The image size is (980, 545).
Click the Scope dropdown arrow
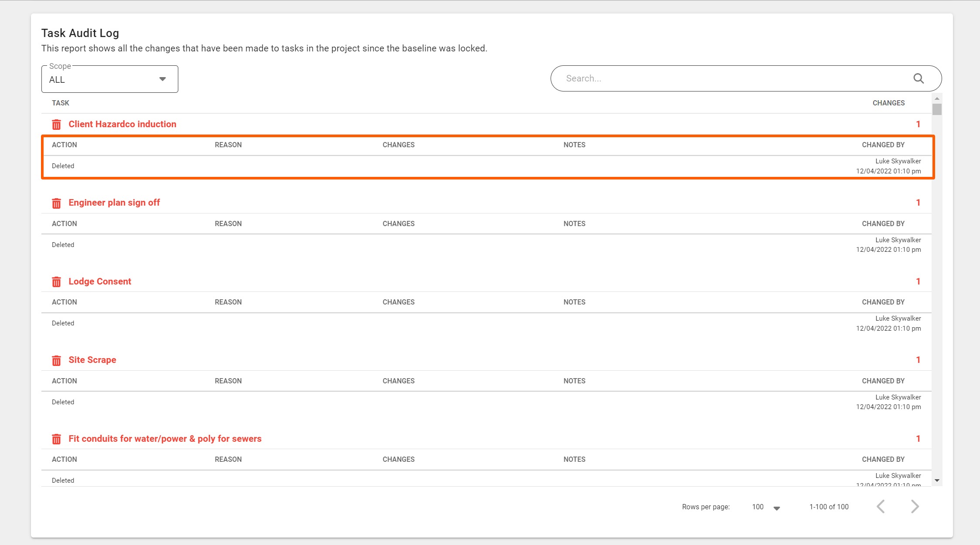pyautogui.click(x=162, y=79)
